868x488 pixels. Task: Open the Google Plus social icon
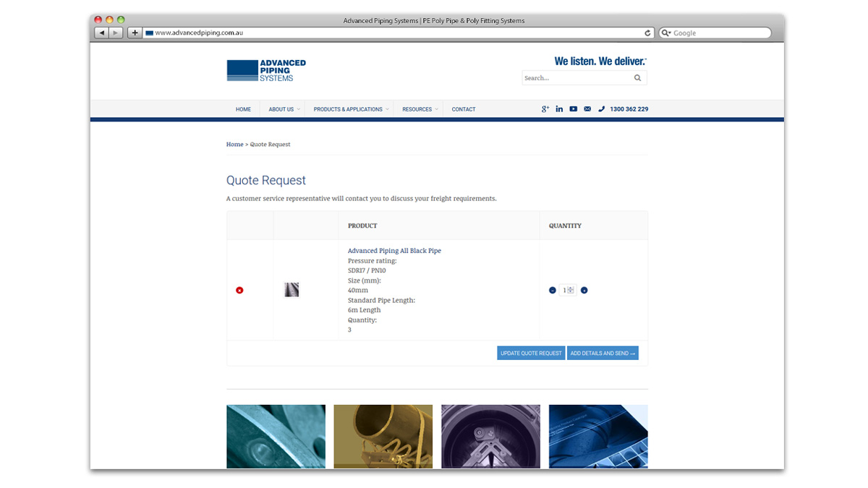pyautogui.click(x=545, y=109)
